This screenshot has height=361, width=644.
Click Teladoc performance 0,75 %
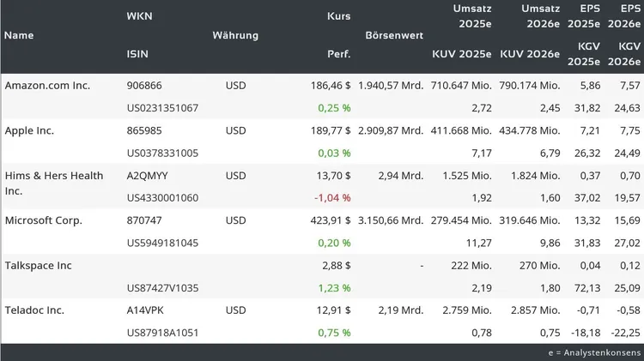334,333
